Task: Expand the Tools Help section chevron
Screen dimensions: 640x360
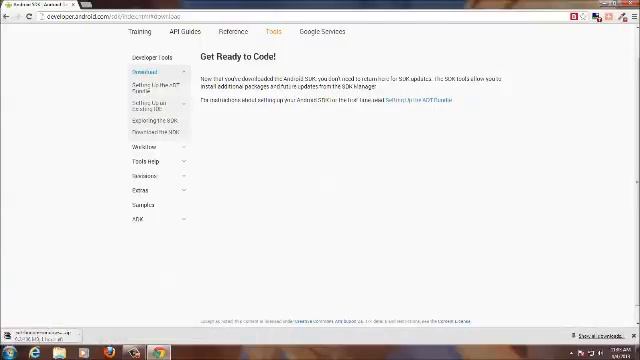Action: (x=184, y=162)
